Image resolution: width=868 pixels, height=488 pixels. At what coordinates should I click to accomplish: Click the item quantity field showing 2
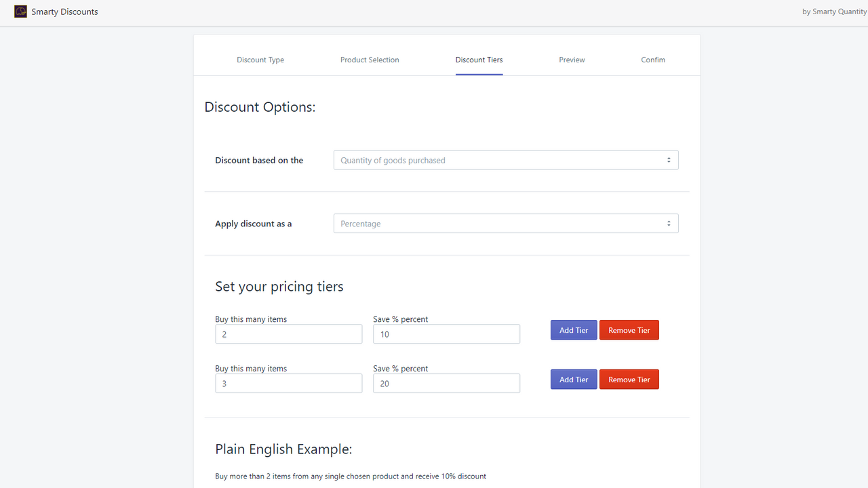[x=288, y=334]
